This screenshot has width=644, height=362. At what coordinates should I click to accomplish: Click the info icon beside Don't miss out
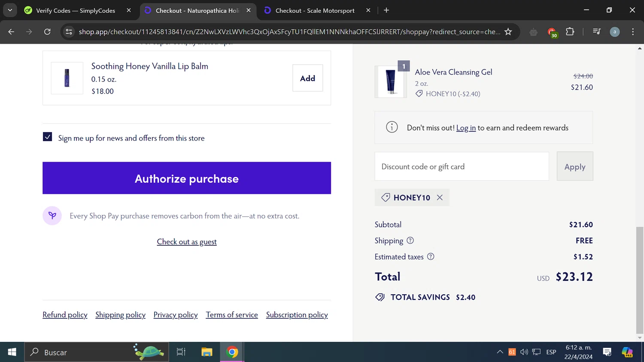point(392,127)
